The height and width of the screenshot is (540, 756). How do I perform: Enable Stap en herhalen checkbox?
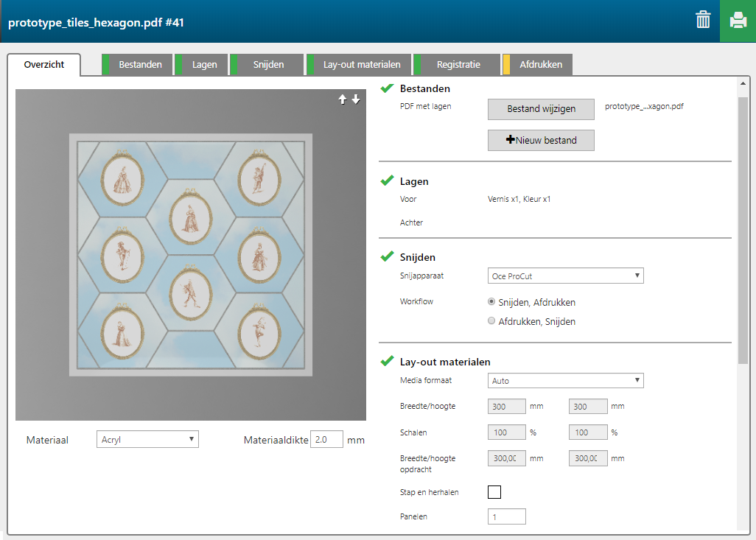coord(494,492)
